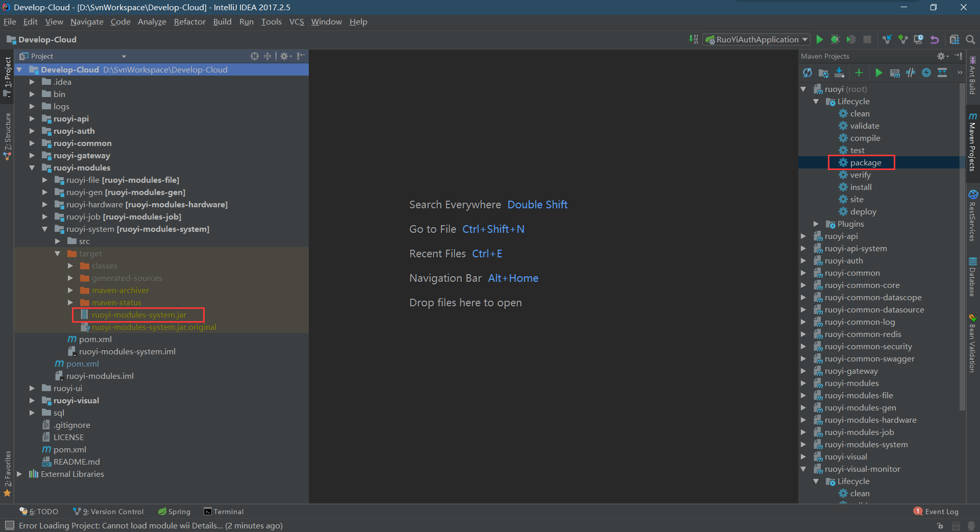
Task: Add a Maven project with plus icon
Action: (859, 73)
